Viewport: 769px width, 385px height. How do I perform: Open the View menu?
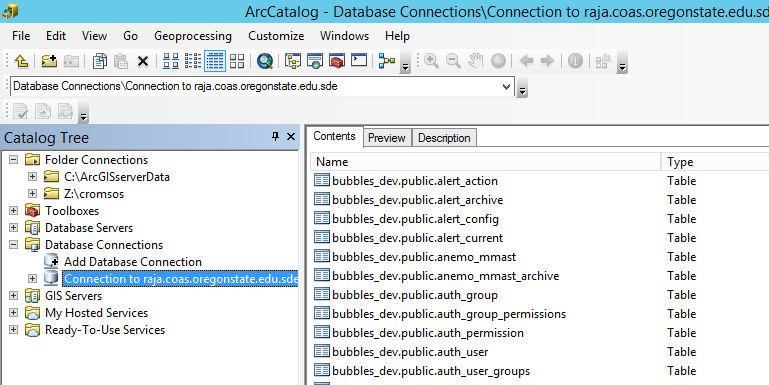click(94, 36)
